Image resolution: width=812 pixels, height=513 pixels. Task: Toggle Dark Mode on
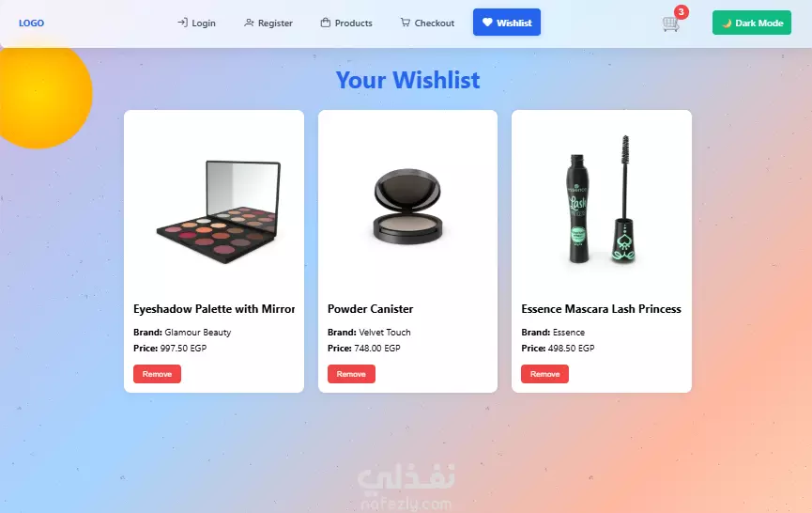pyautogui.click(x=751, y=23)
